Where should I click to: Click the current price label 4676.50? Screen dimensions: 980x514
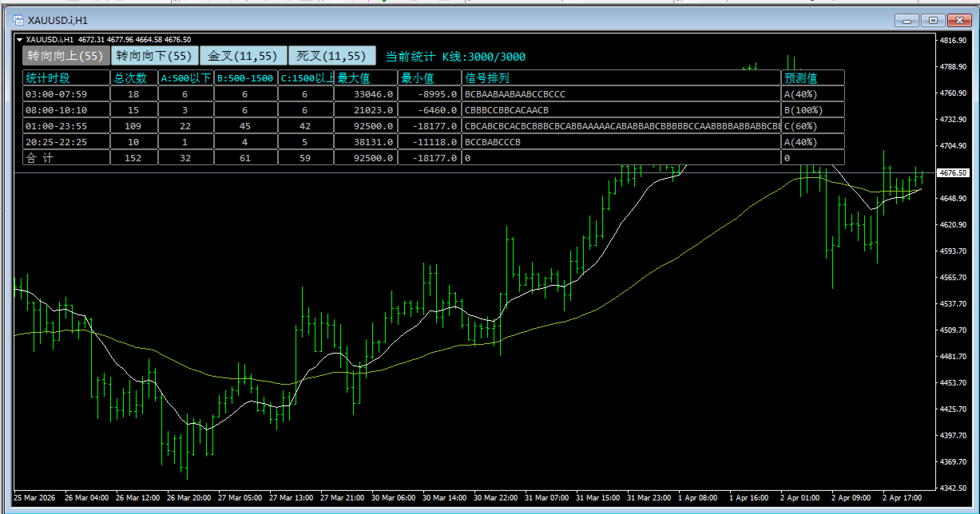tap(954, 172)
